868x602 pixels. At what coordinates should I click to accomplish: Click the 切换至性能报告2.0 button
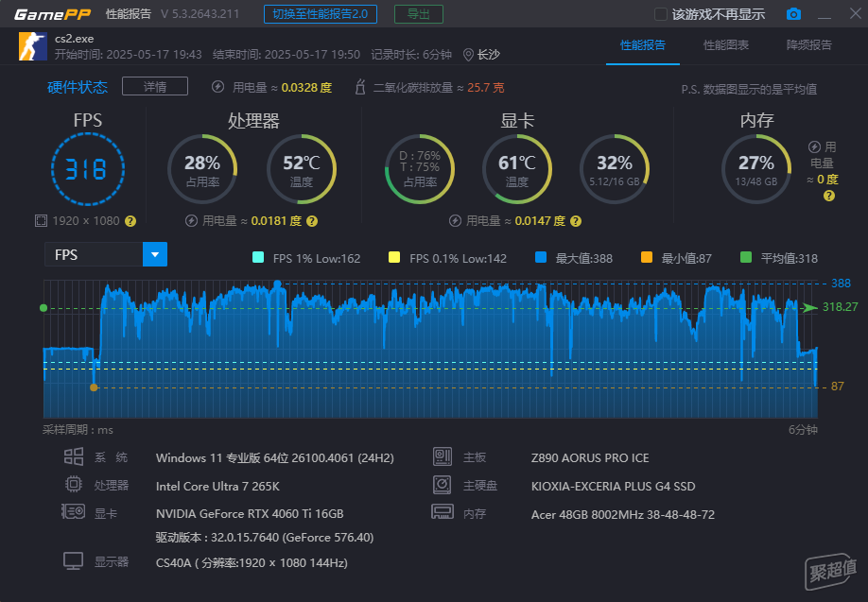click(x=321, y=14)
